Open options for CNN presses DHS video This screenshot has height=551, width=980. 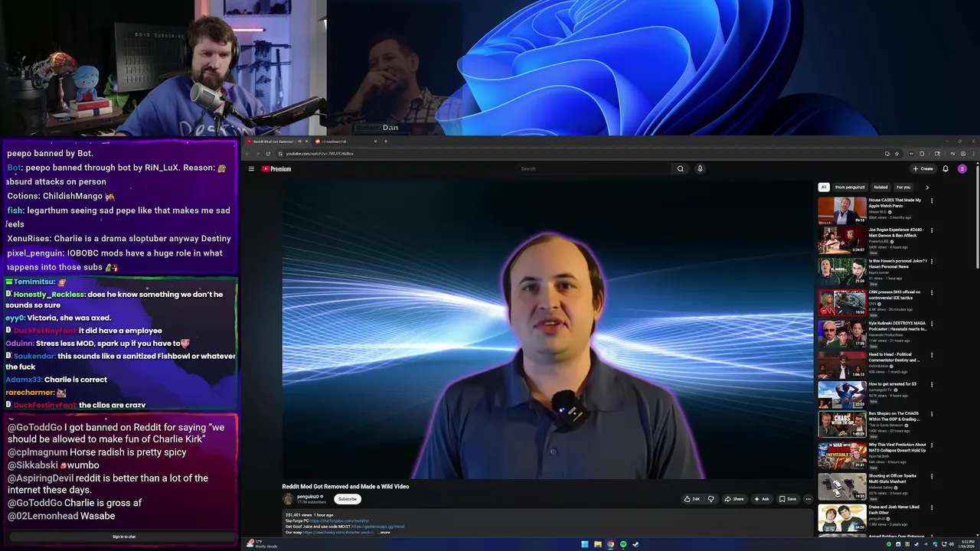tap(932, 293)
